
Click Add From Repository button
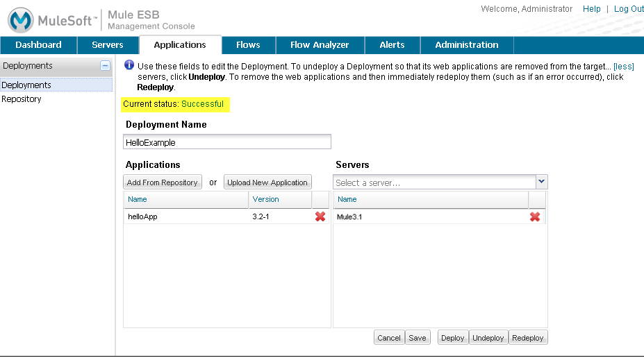pyautogui.click(x=163, y=182)
